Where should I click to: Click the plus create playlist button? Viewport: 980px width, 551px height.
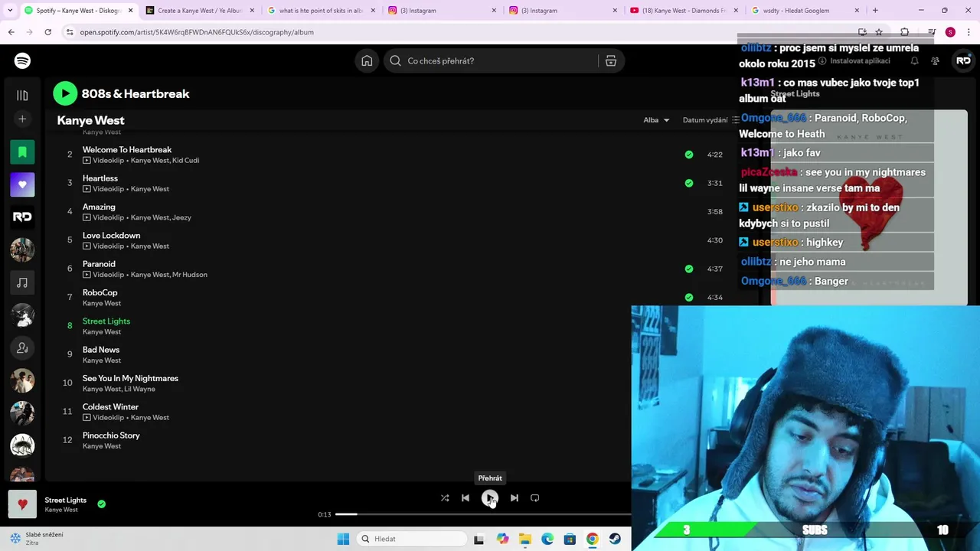pyautogui.click(x=22, y=119)
